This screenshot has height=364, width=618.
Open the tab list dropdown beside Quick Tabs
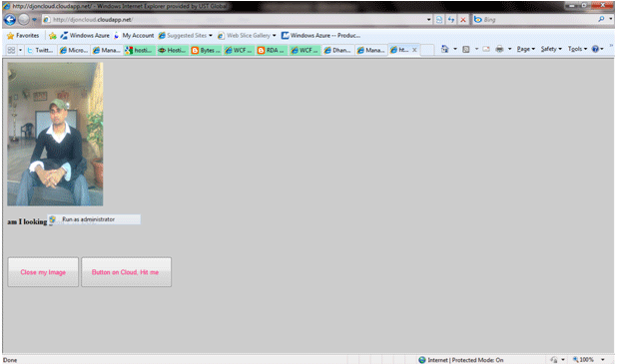21,50
